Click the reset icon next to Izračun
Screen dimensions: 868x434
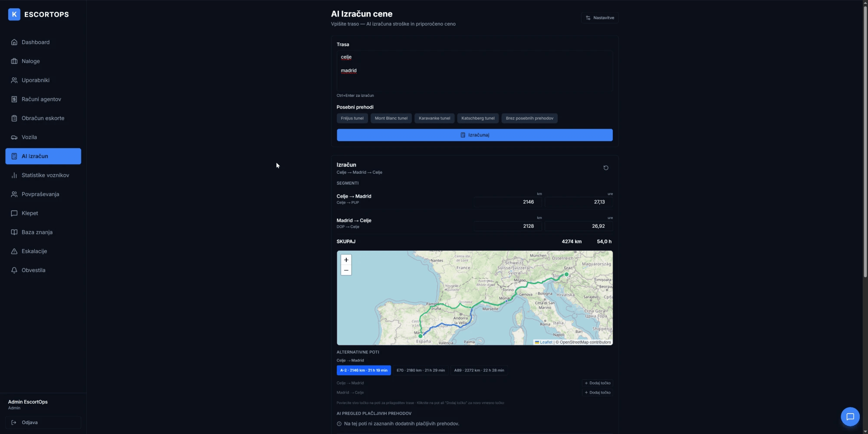click(606, 168)
